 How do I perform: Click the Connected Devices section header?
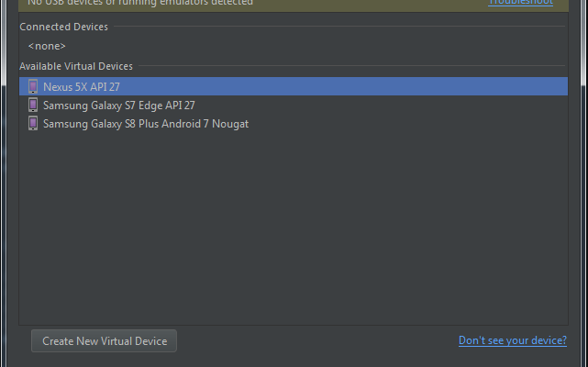(63, 27)
